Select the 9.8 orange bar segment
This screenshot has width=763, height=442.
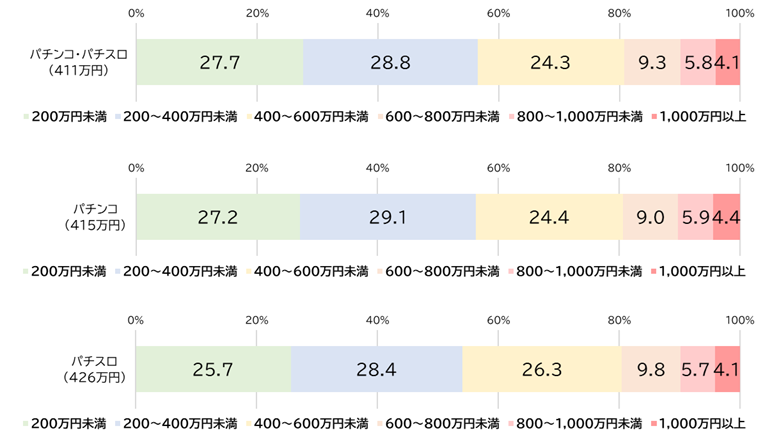[x=651, y=370]
